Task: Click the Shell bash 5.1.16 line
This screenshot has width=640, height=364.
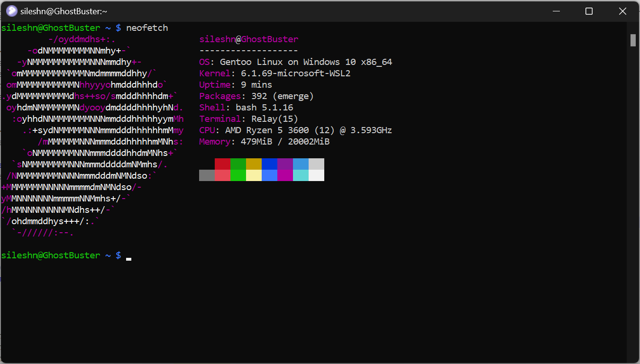Action: click(x=246, y=108)
